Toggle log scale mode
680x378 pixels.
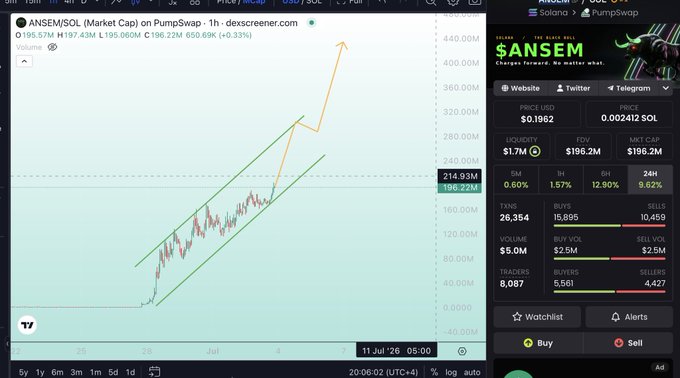point(451,372)
